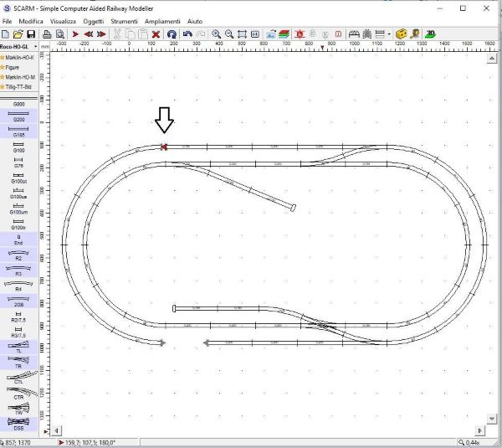
Task: Open the 3D view icon
Action: click(x=429, y=33)
